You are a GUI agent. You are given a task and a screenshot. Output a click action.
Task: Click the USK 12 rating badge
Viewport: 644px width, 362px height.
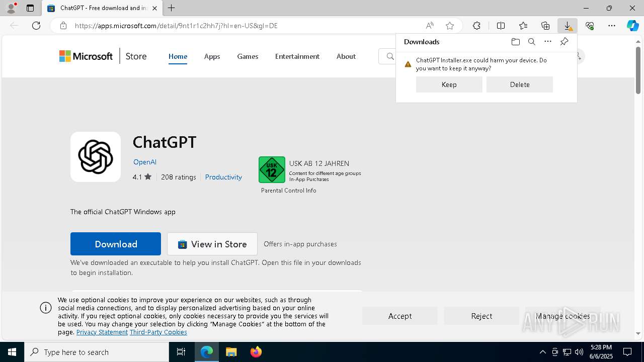click(x=272, y=169)
